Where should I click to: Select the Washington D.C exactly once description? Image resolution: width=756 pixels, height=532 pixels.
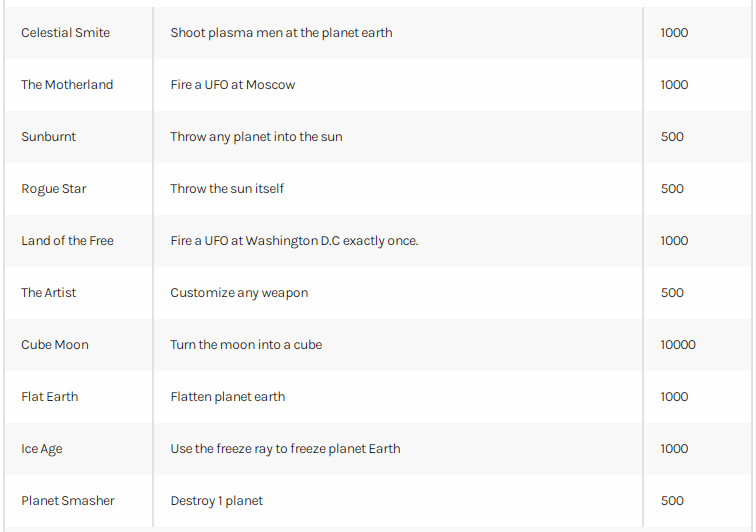(294, 241)
